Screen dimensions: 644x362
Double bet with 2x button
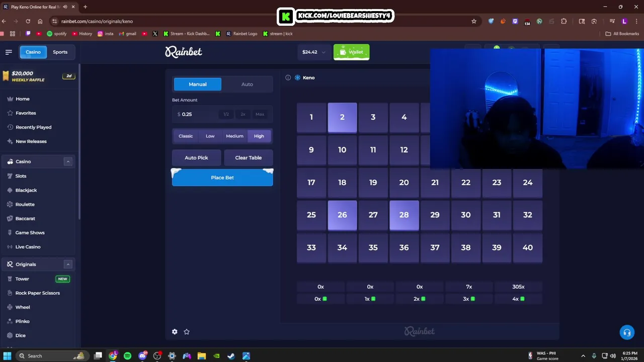(x=243, y=114)
